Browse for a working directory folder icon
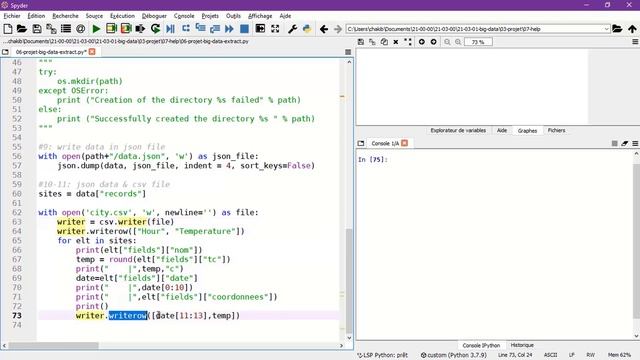 [x=617, y=29]
